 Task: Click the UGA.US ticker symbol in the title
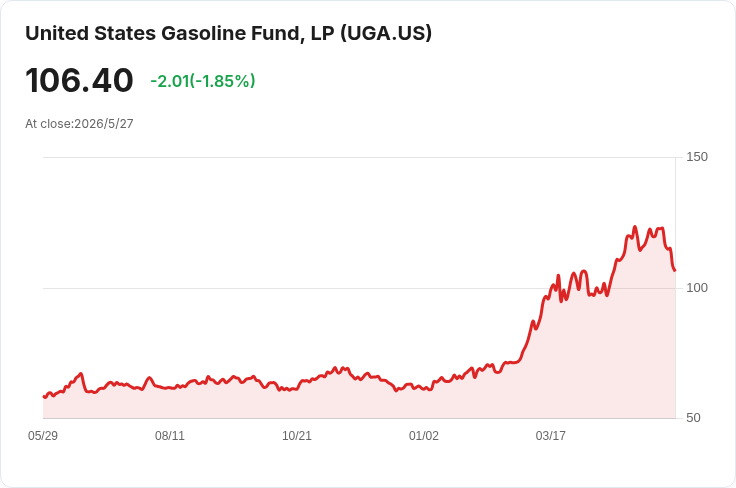point(385,34)
